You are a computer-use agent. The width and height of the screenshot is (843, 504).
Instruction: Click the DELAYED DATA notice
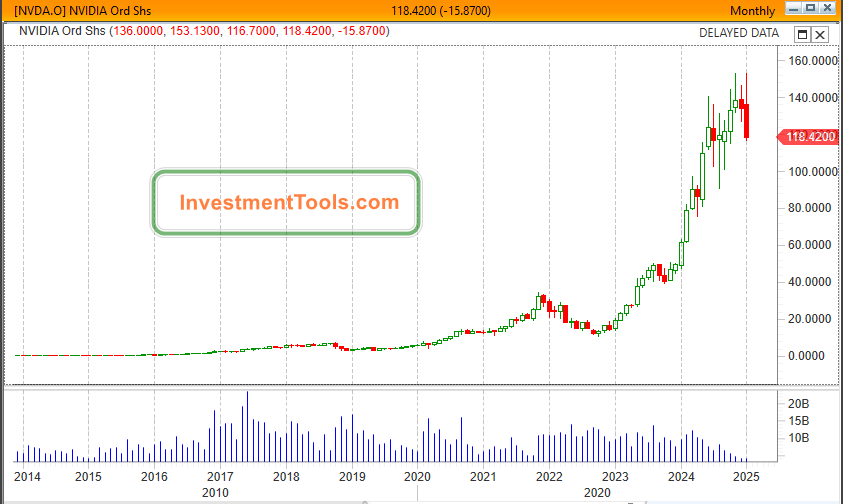(x=739, y=33)
